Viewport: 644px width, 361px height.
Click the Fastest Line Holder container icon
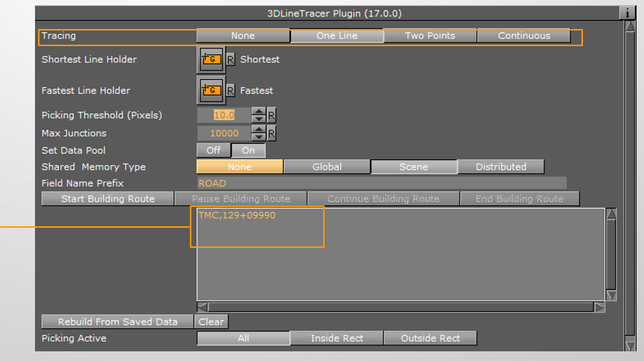coord(211,91)
